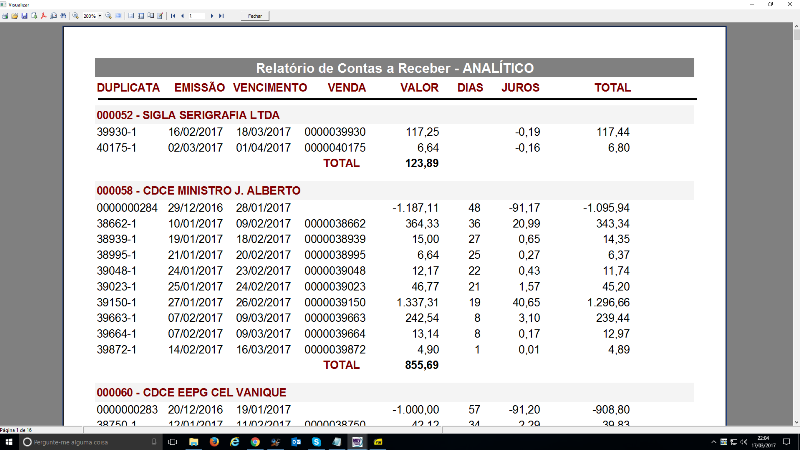Open Internet Explorer from taskbar
Image resolution: width=800 pixels, height=450 pixels.
click(x=235, y=442)
